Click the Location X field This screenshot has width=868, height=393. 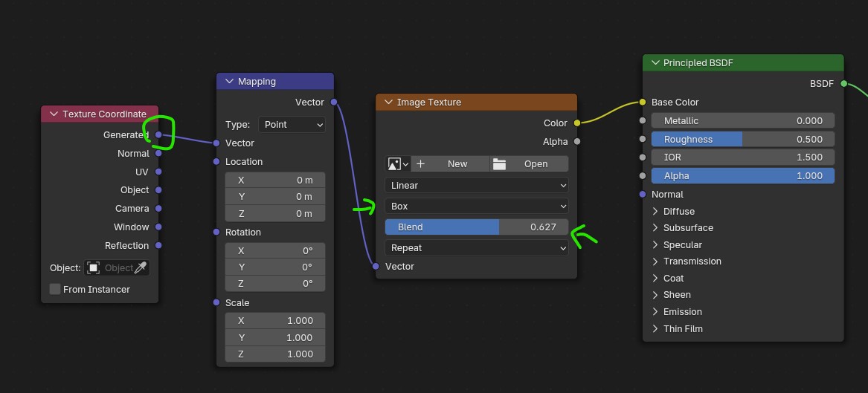[x=275, y=181]
